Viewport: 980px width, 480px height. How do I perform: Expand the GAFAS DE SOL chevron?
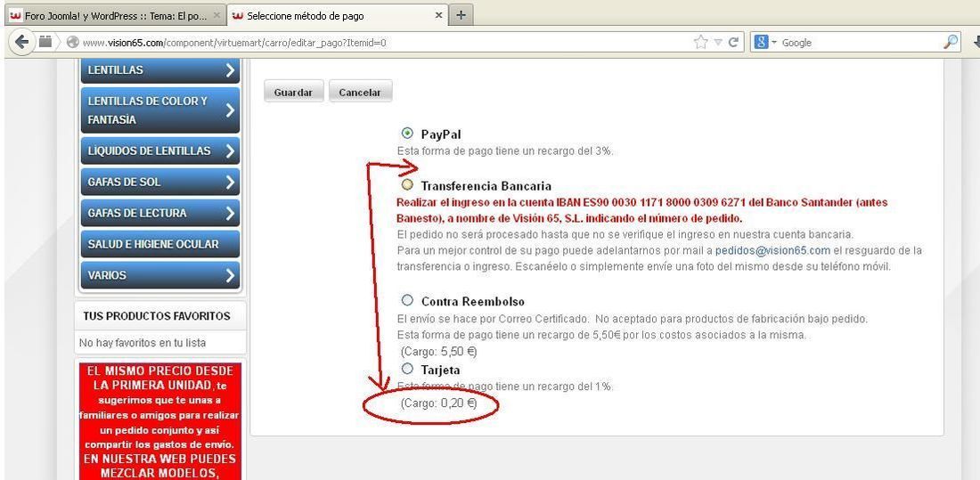(x=230, y=182)
